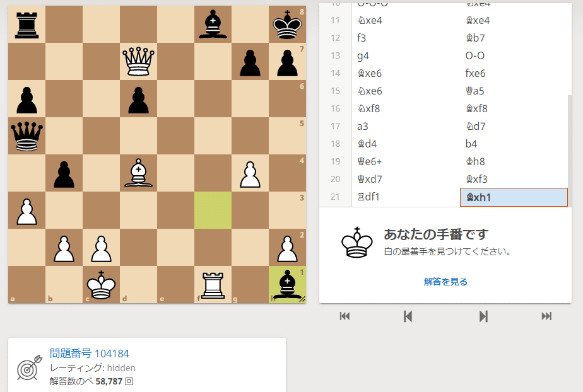583x392 pixels.
Task: Step back one move
Action: pos(408,316)
